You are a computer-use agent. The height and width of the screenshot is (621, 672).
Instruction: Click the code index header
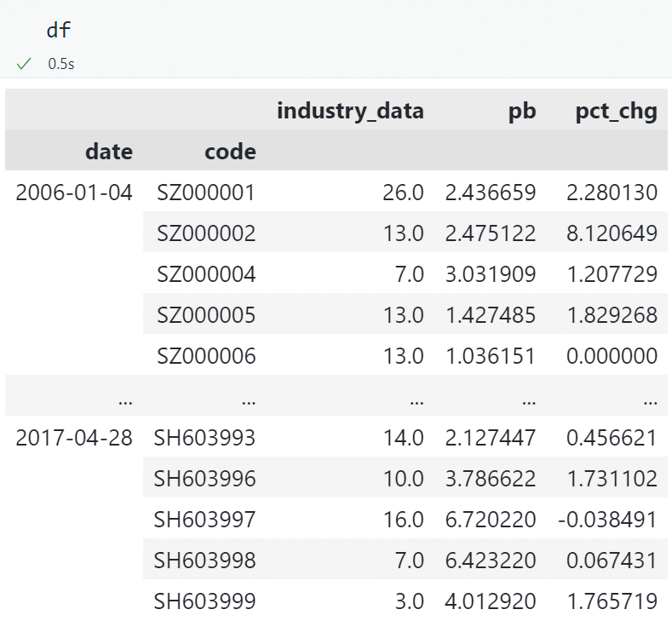[230, 152]
